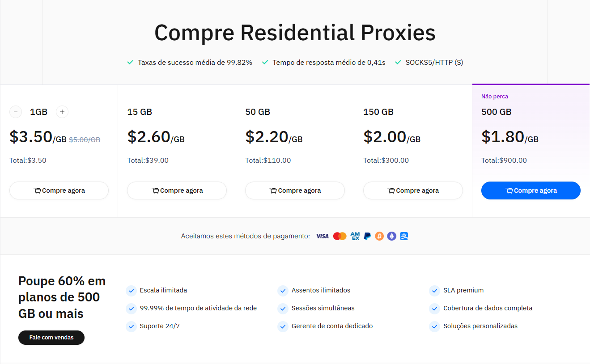The height and width of the screenshot is (364, 590).
Task: Click the checkmark beside SLA premium
Action: pyautogui.click(x=434, y=291)
